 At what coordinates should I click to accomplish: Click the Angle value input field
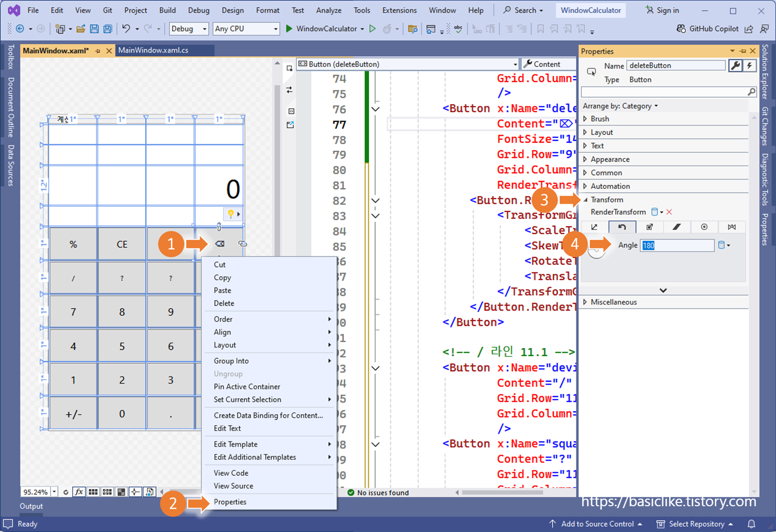[x=677, y=245]
